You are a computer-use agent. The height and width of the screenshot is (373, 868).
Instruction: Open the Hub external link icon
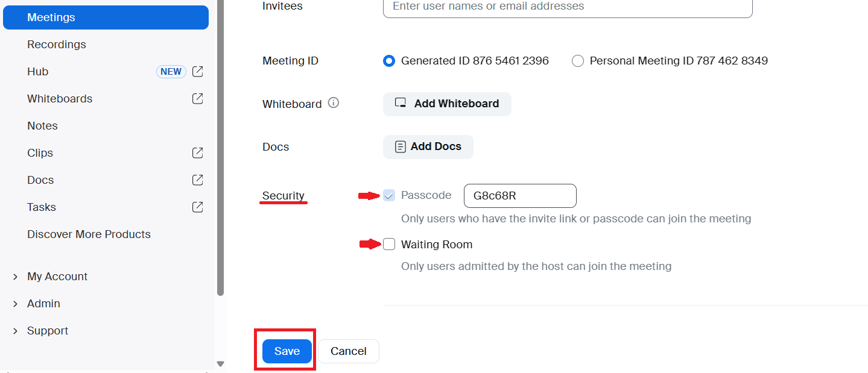(x=197, y=72)
